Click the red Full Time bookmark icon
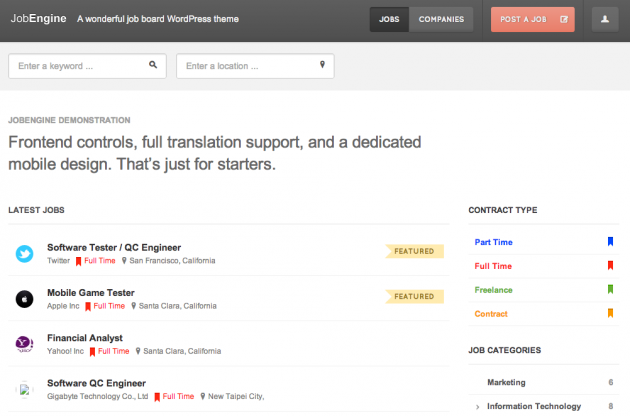The width and height of the screenshot is (630, 416). point(610,265)
